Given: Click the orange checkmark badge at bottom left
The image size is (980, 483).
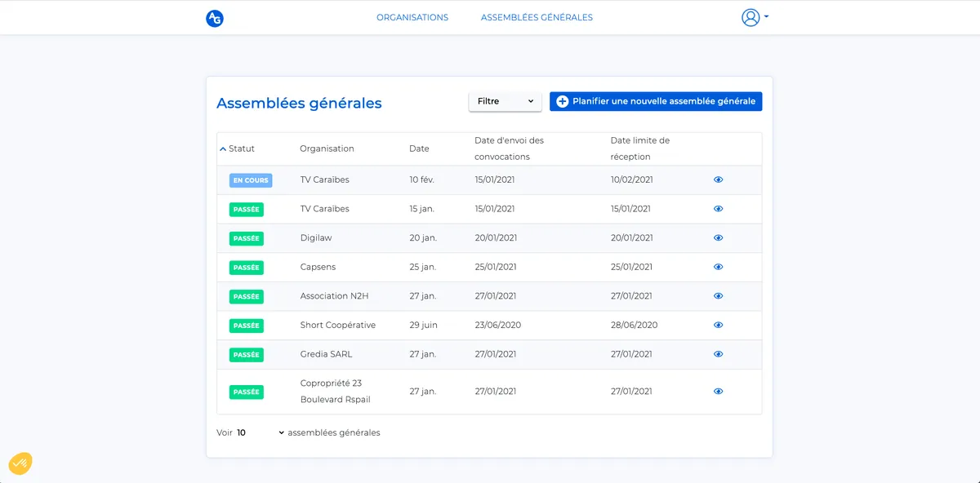Looking at the screenshot, I should pyautogui.click(x=20, y=463).
